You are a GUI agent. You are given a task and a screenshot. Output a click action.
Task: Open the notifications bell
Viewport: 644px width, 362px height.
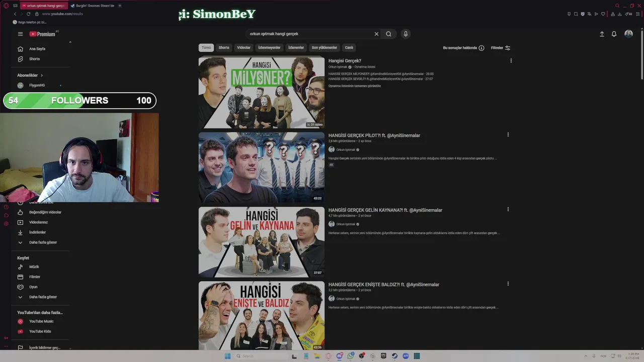614,34
